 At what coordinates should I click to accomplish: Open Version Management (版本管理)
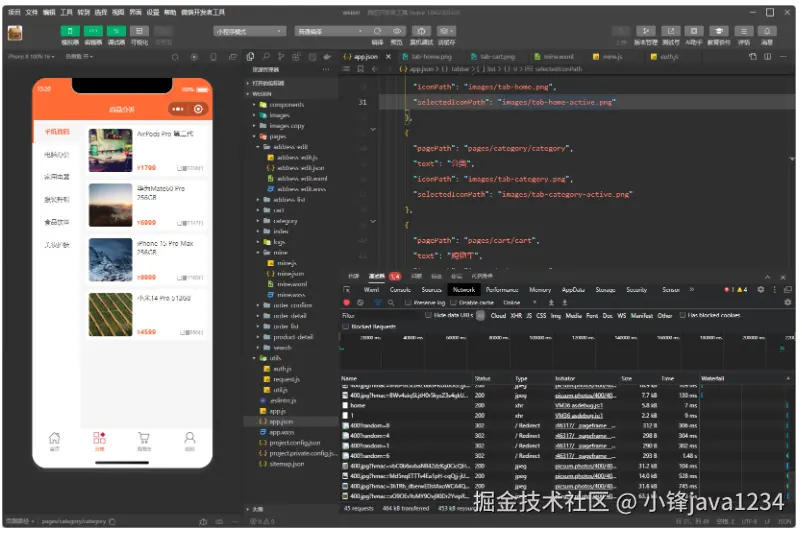(646, 31)
